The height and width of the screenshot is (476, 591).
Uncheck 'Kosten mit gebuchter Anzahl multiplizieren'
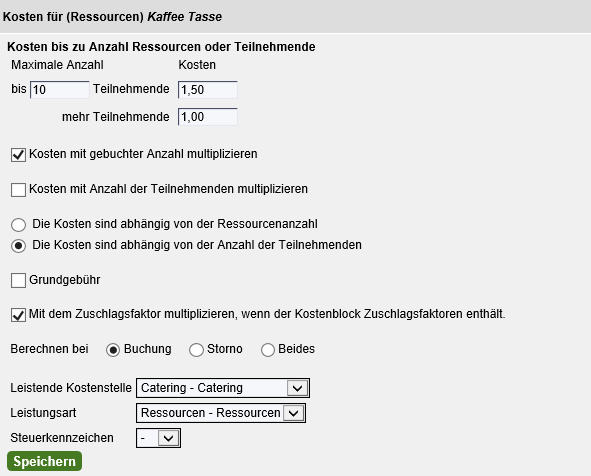pyautogui.click(x=18, y=155)
